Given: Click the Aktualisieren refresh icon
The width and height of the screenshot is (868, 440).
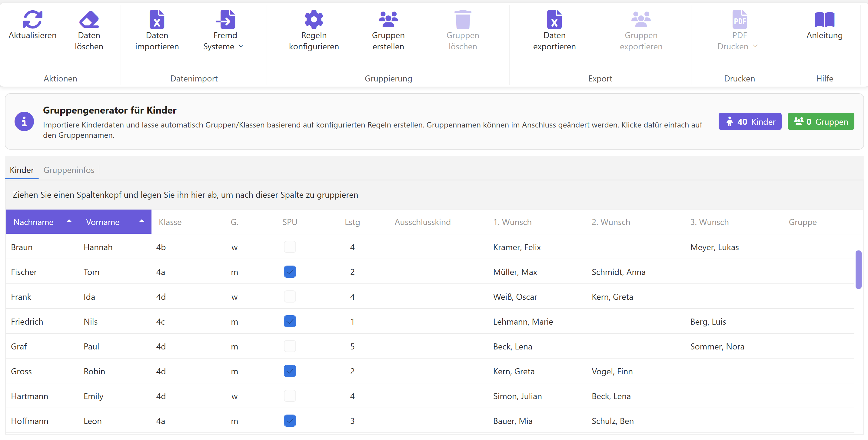Looking at the screenshot, I should tap(32, 19).
